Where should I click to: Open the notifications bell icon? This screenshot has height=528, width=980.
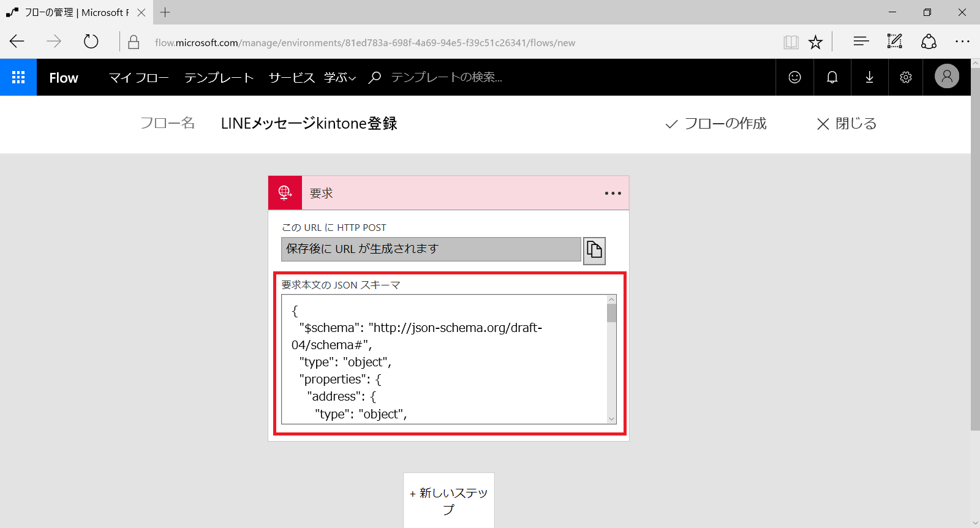click(x=832, y=77)
